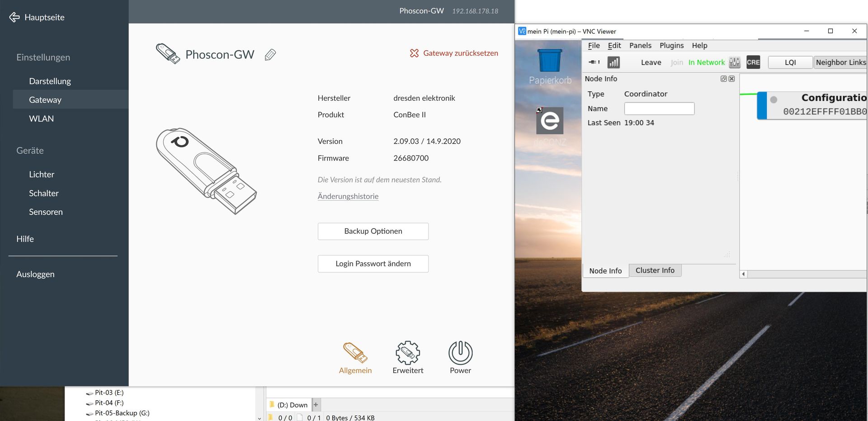Float the Node Info panel
This screenshot has height=421, width=868.
point(723,79)
